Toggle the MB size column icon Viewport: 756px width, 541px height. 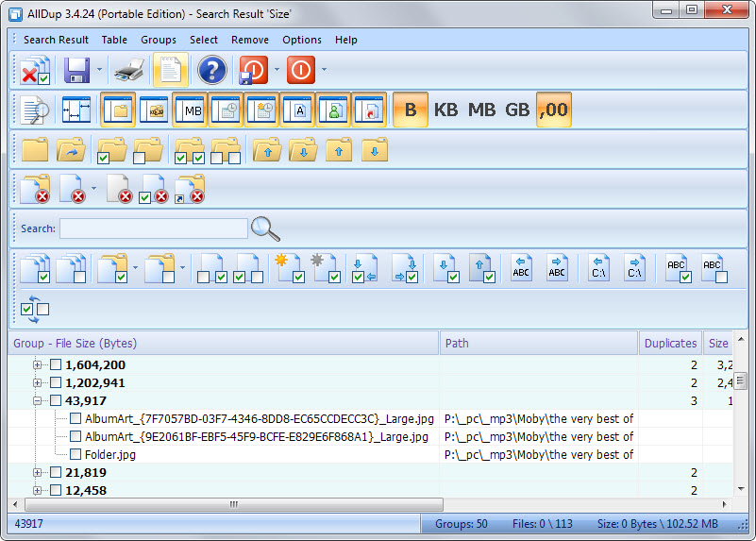190,110
